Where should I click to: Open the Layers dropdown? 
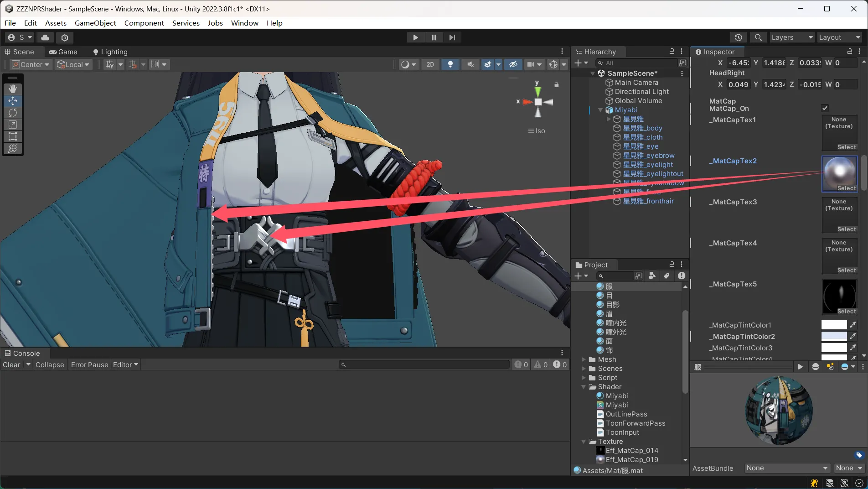point(791,37)
